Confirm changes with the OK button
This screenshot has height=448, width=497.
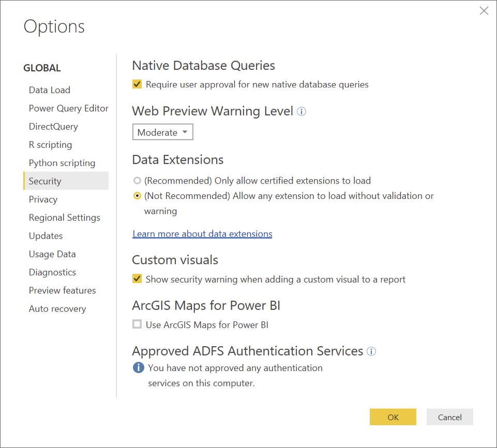tap(393, 417)
